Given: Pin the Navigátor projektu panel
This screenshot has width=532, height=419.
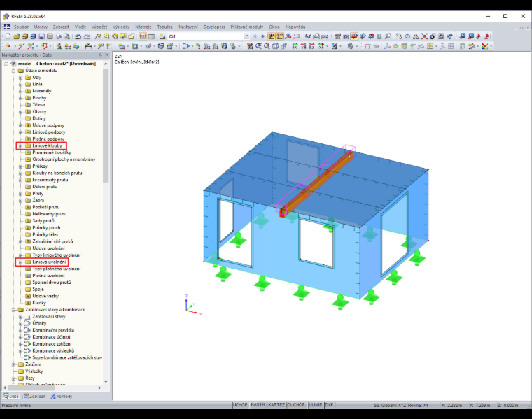Looking at the screenshot, I should tap(100, 55).
